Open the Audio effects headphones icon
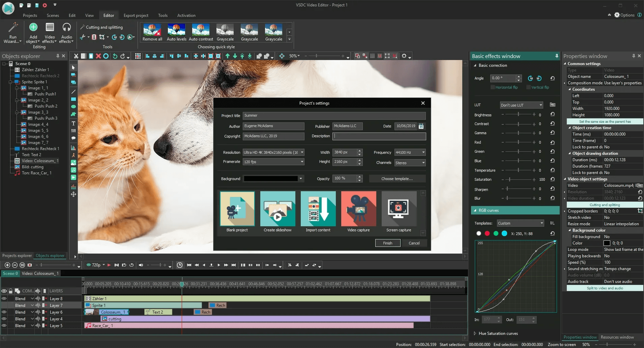Image resolution: width=644 pixels, height=348 pixels. [x=67, y=27]
